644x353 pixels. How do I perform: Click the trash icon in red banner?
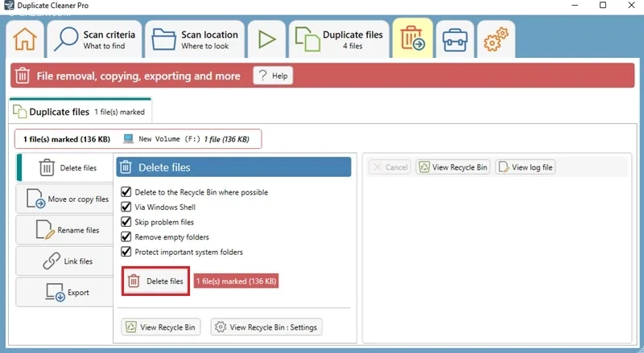(23, 76)
